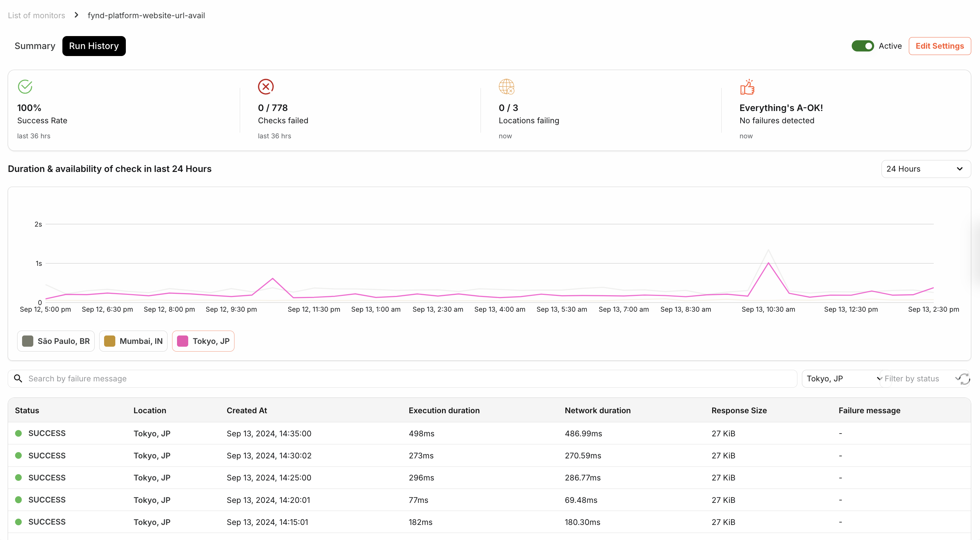Click the 0 / 778 checks failed value
Viewport: 980px width, 540px height.
[273, 108]
